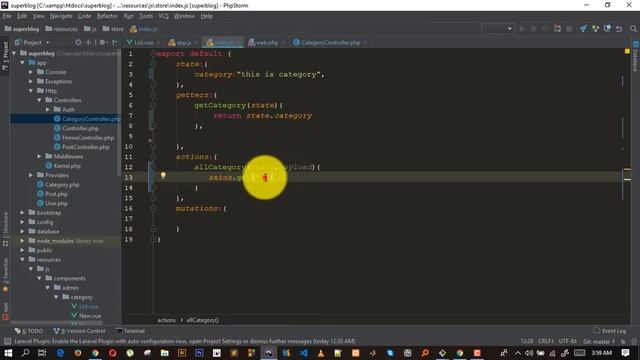Open the Windows Start menu
Screen dimensions: 640x360
(x=8, y=353)
